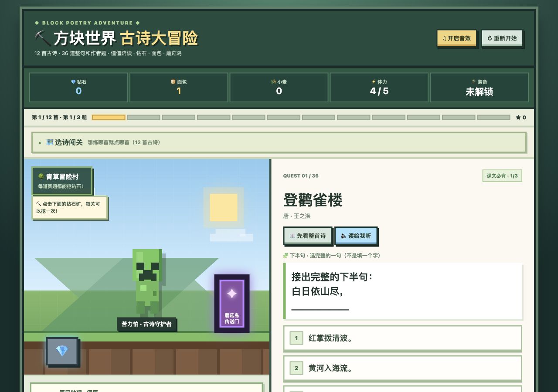Click the 青草冒险村 village sign
This screenshot has height=392, width=558.
pyautogui.click(x=62, y=180)
